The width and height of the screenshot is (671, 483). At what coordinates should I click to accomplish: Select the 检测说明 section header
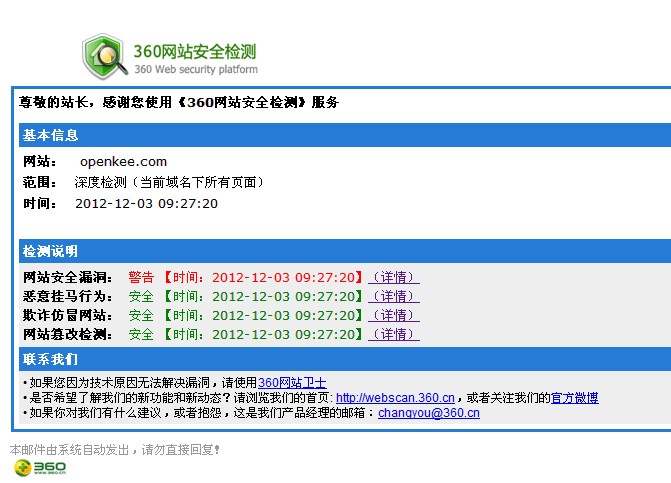coord(51,251)
